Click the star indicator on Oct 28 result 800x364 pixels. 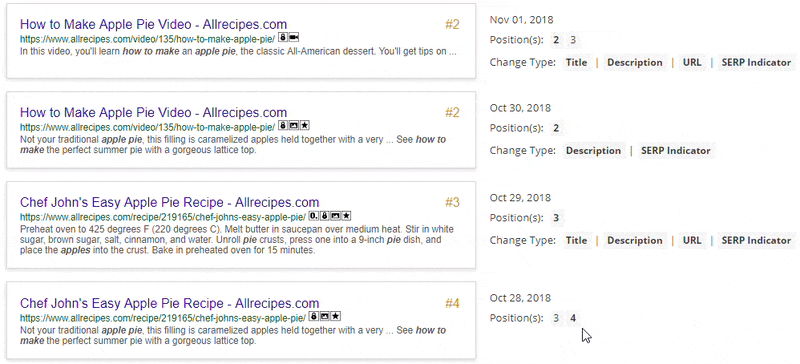coord(335,317)
